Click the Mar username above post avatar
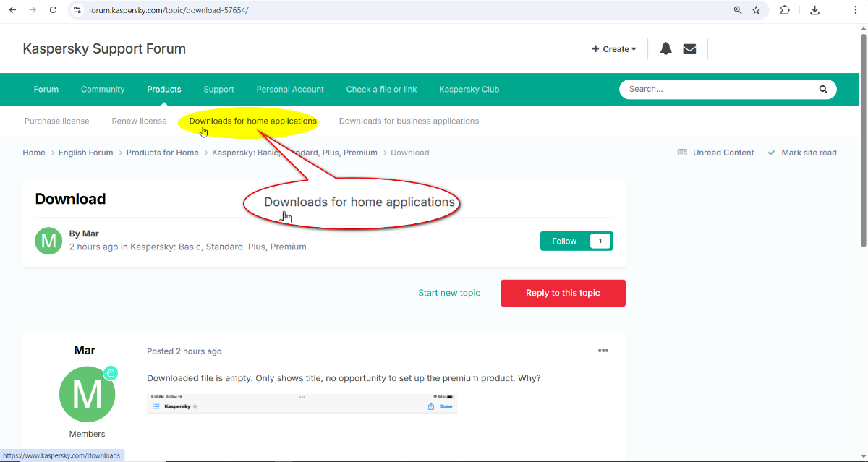Image resolution: width=868 pixels, height=462 pixels. [85, 350]
